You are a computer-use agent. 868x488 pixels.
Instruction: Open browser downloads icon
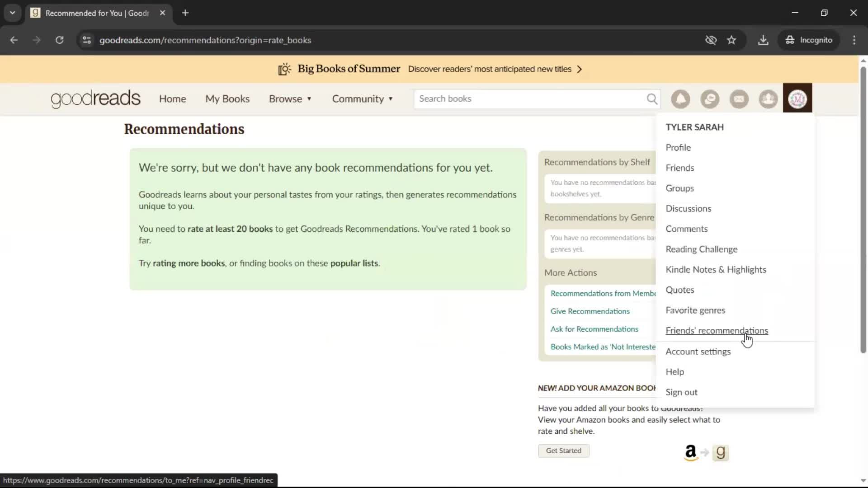pyautogui.click(x=763, y=40)
